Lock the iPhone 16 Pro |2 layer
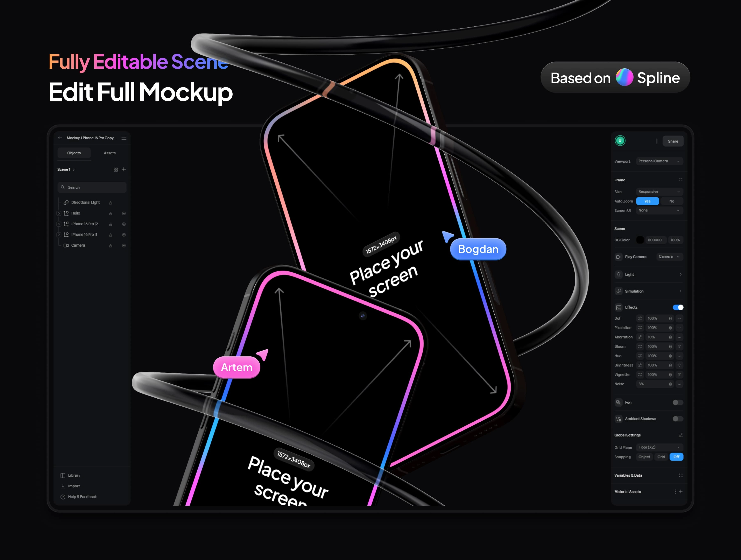Image resolution: width=741 pixels, height=560 pixels. tap(111, 224)
